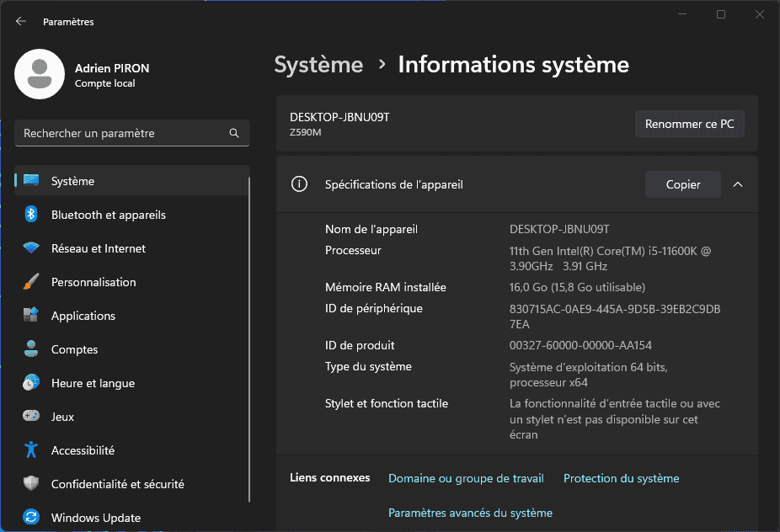Screen dimensions: 780x532
Task: Open Accessibilité settings
Action: [x=131, y=450]
